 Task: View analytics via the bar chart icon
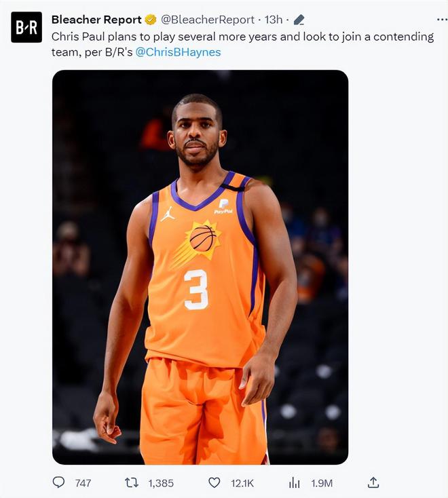(294, 483)
